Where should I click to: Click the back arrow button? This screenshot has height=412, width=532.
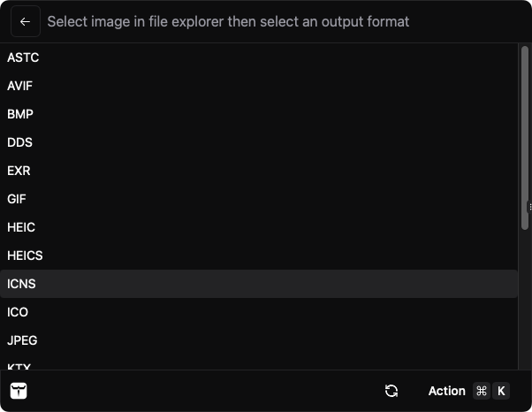coord(25,21)
